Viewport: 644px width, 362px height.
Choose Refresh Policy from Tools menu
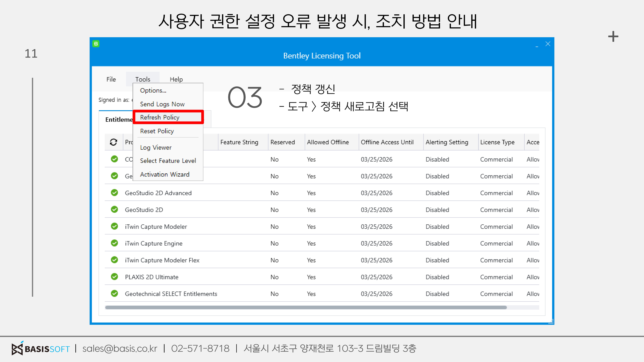(159, 117)
